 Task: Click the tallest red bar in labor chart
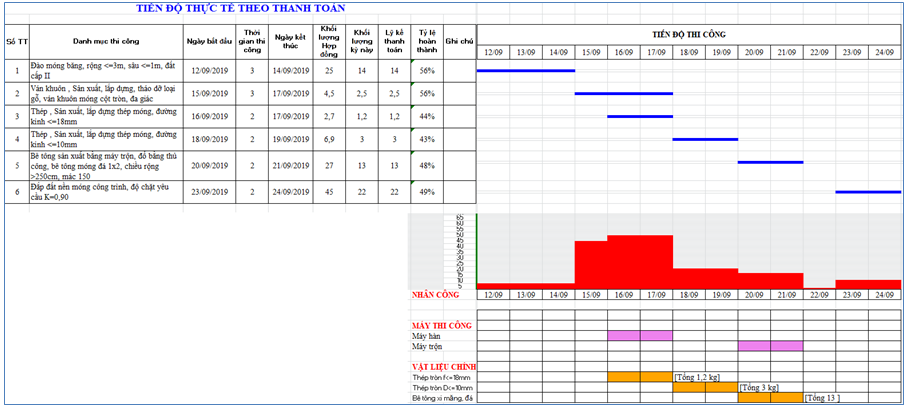640,262
